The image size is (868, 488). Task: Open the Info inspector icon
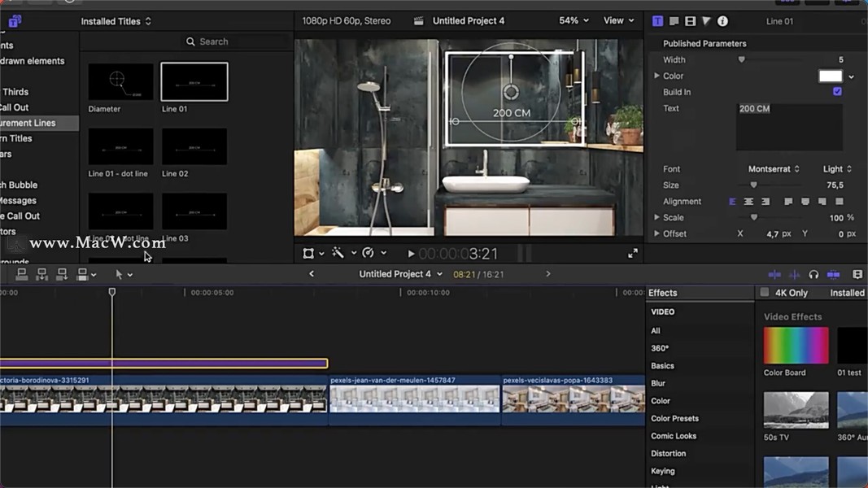722,21
